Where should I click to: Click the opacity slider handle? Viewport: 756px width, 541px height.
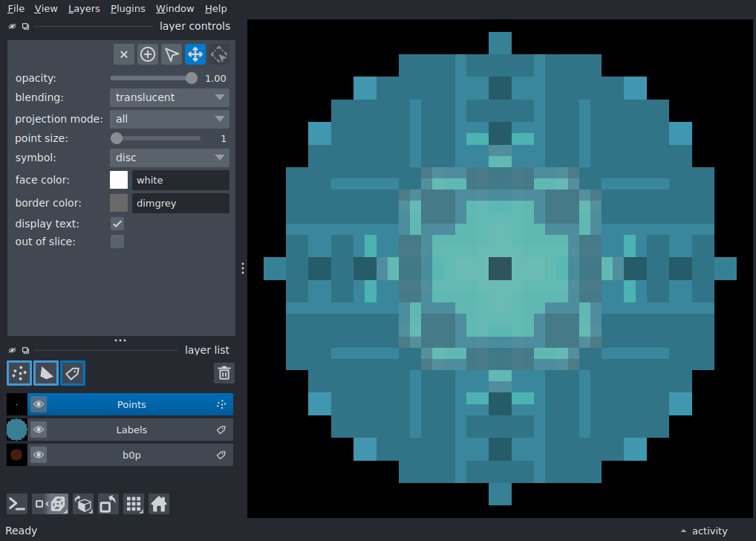[x=192, y=78]
